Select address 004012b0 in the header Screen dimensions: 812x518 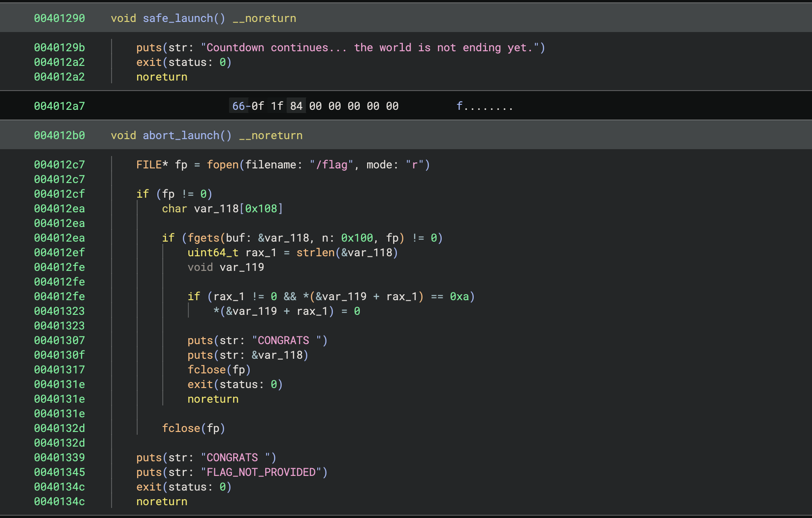point(59,135)
